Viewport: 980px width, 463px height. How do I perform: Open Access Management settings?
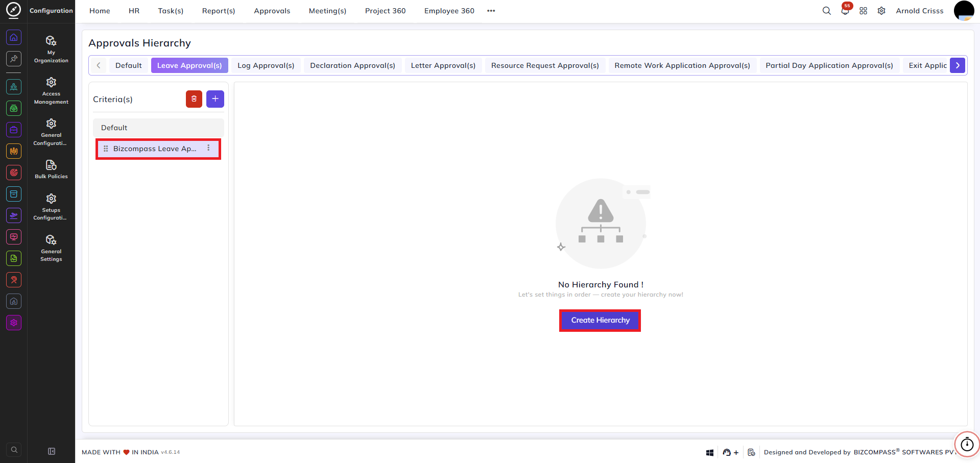point(51,90)
